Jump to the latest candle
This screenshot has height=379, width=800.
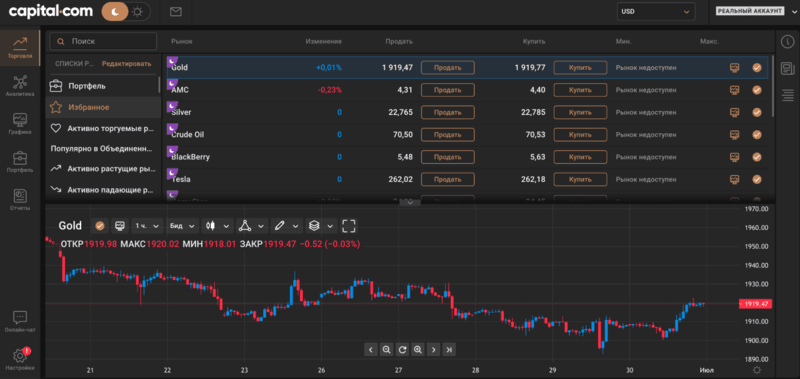449,349
